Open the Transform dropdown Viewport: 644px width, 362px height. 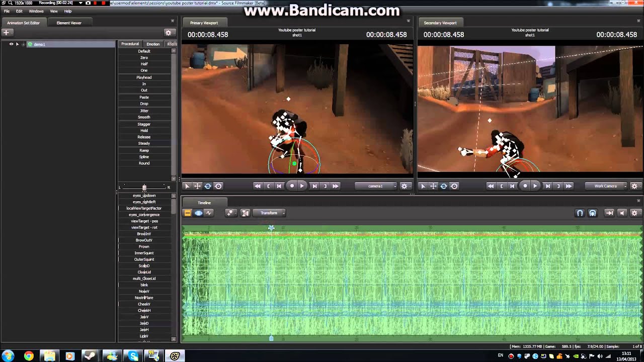[x=269, y=213]
